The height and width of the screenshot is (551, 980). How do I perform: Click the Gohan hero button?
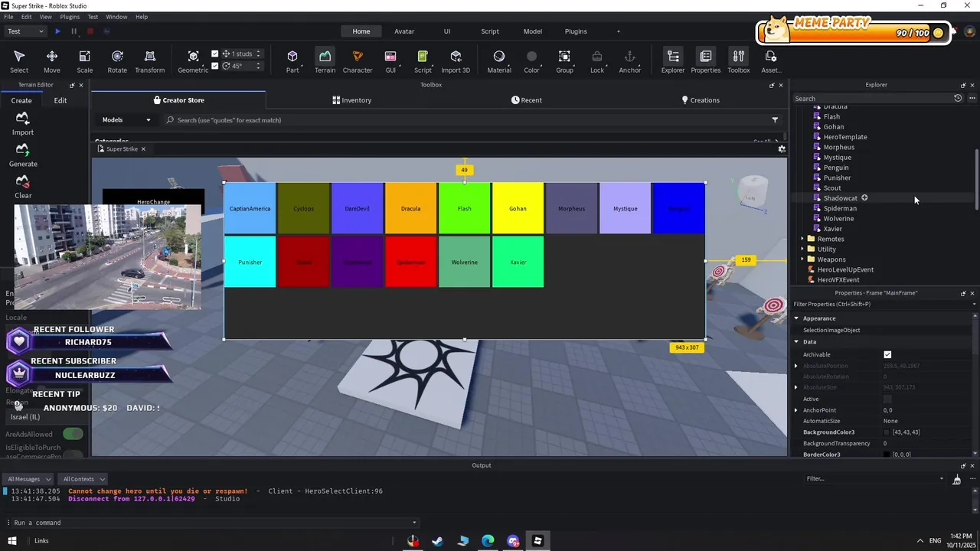coord(518,208)
